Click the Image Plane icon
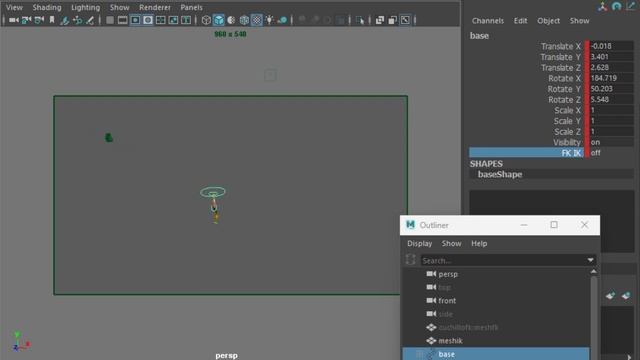 point(64,20)
